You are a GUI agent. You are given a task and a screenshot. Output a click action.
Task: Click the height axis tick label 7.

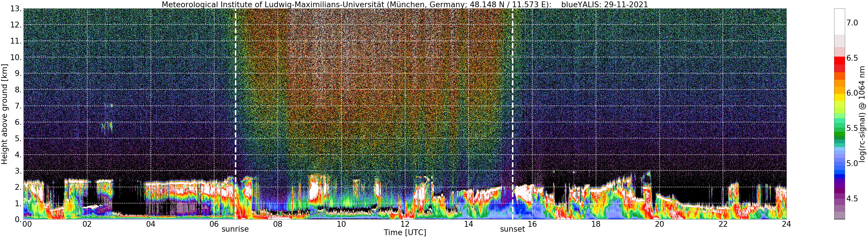pyautogui.click(x=18, y=106)
